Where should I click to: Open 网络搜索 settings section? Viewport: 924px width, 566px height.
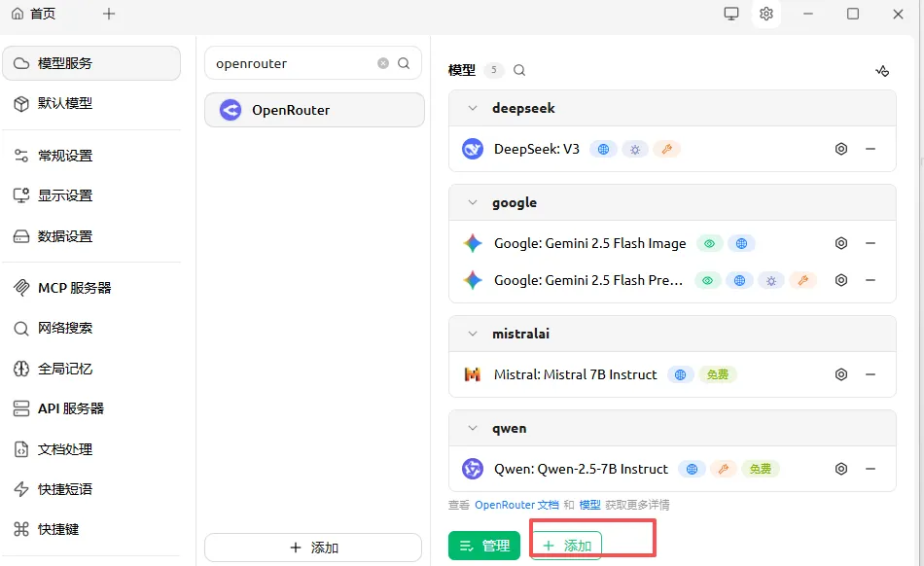[x=91, y=328]
